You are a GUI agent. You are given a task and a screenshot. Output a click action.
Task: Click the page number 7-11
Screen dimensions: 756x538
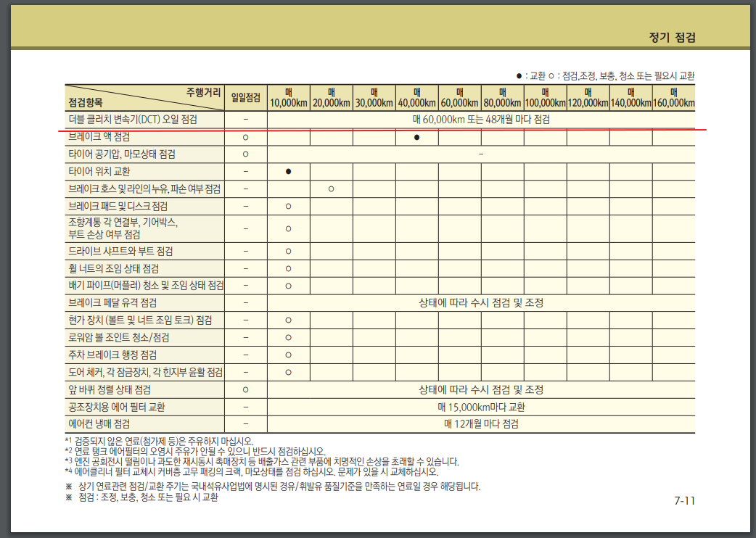pyautogui.click(x=684, y=500)
